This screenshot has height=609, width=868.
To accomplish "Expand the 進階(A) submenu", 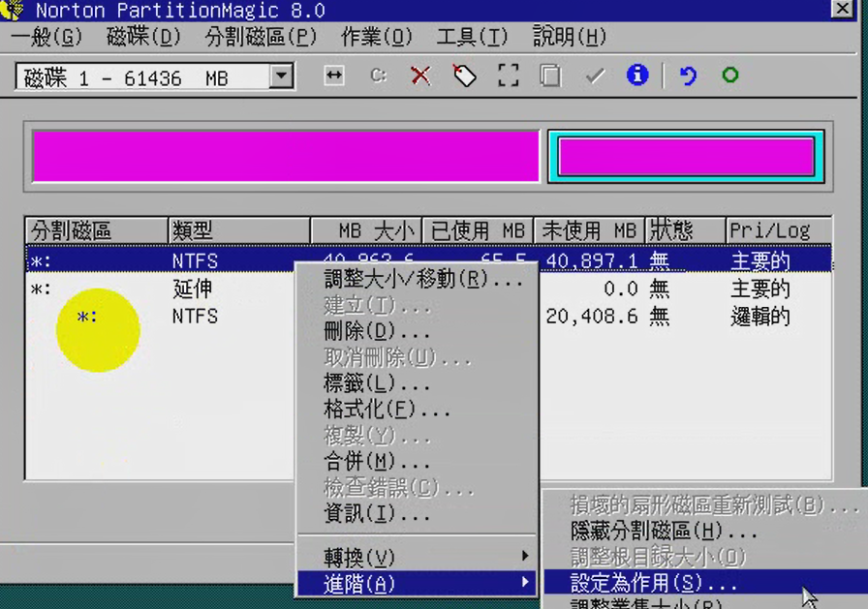I will tap(417, 583).
